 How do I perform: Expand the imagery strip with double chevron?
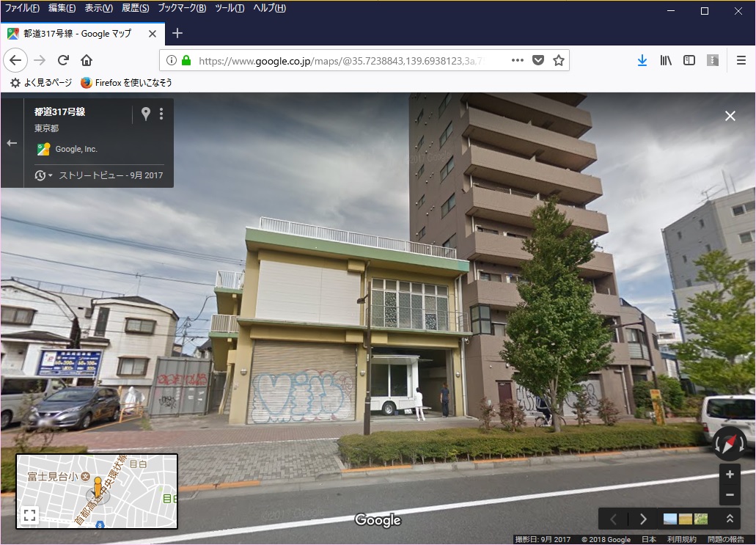coord(730,519)
